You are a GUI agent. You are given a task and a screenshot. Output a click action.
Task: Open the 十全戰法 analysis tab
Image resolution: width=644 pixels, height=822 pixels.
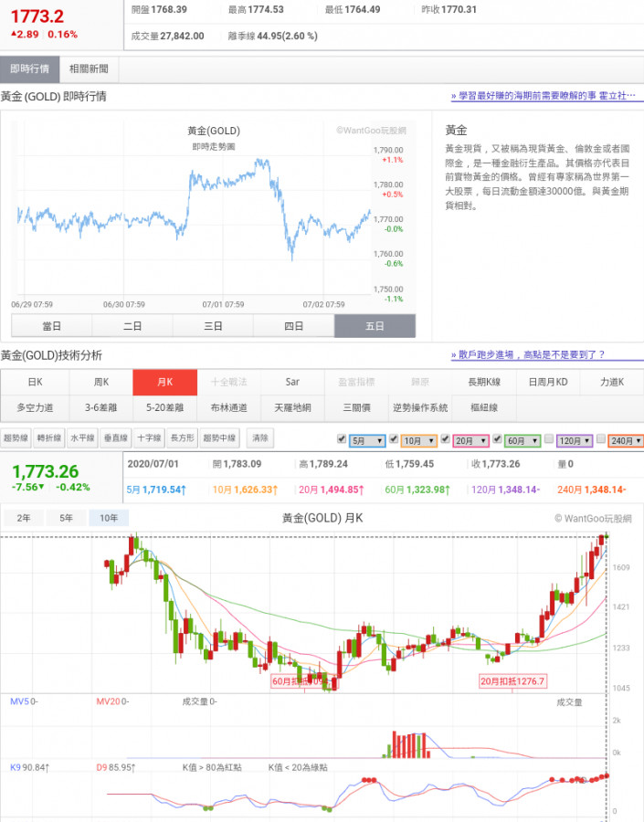click(x=228, y=382)
